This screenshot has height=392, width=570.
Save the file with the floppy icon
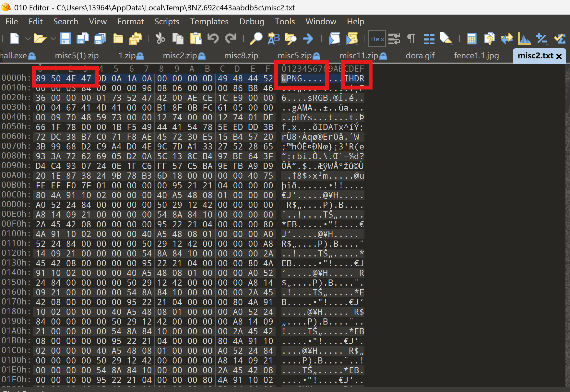tap(65, 39)
